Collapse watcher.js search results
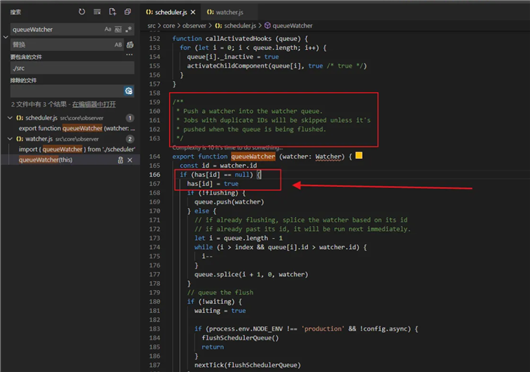The height and width of the screenshot is (372, 530). click(10, 139)
